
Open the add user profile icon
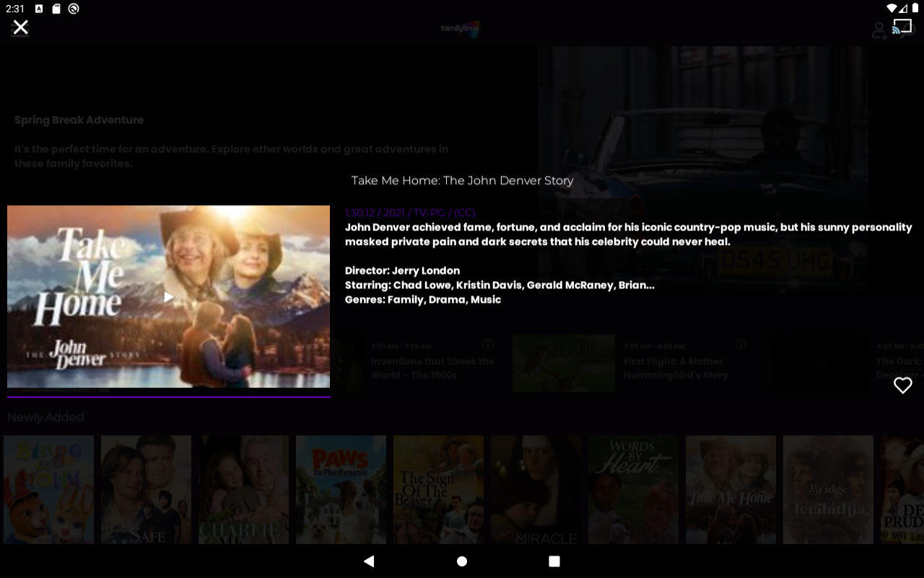(x=879, y=30)
